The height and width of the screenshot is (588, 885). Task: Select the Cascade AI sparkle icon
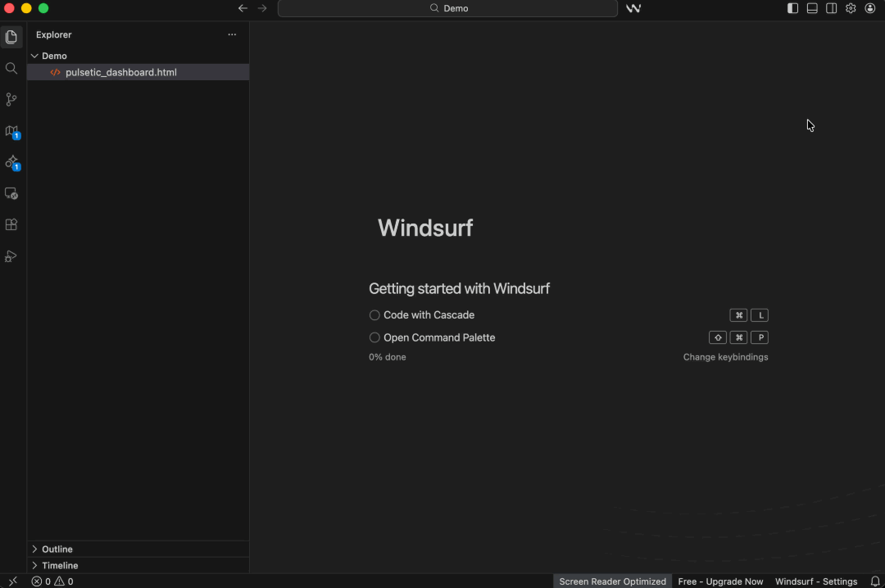coord(11,163)
